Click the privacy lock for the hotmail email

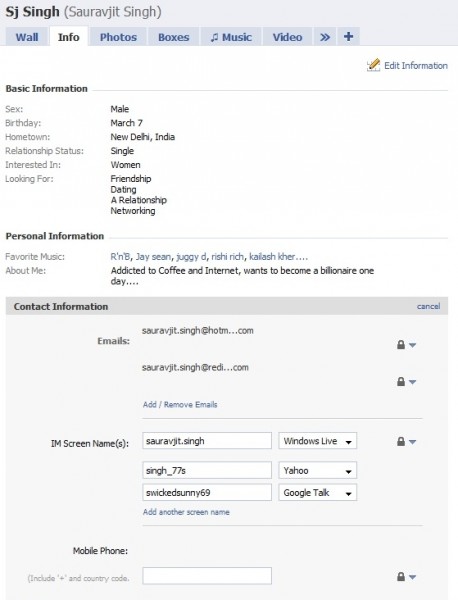(x=401, y=344)
